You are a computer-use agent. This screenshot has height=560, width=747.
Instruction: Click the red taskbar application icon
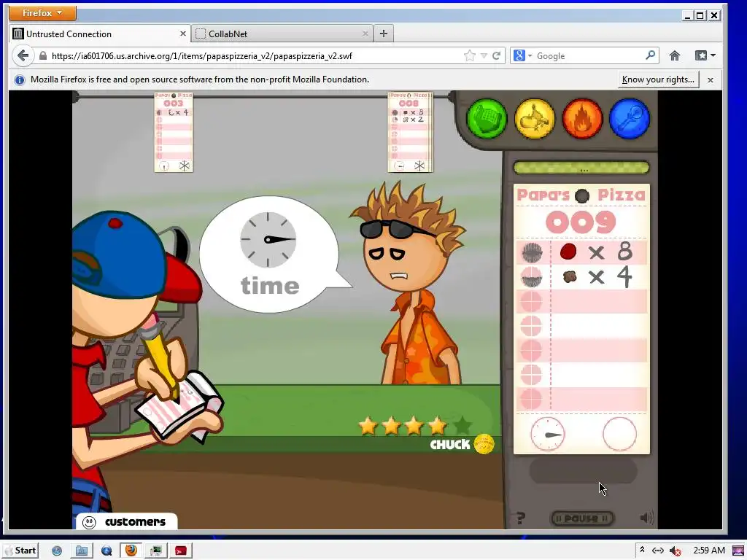tap(181, 551)
